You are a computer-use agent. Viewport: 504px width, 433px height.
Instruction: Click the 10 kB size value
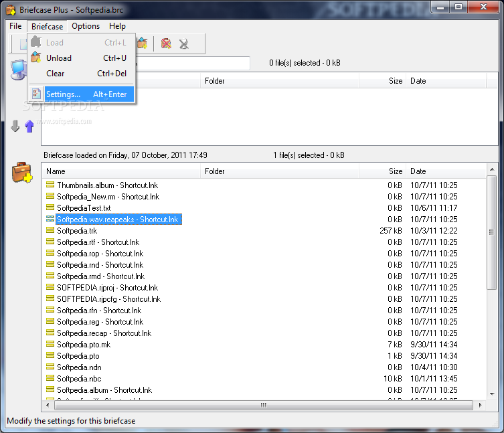pos(393,378)
